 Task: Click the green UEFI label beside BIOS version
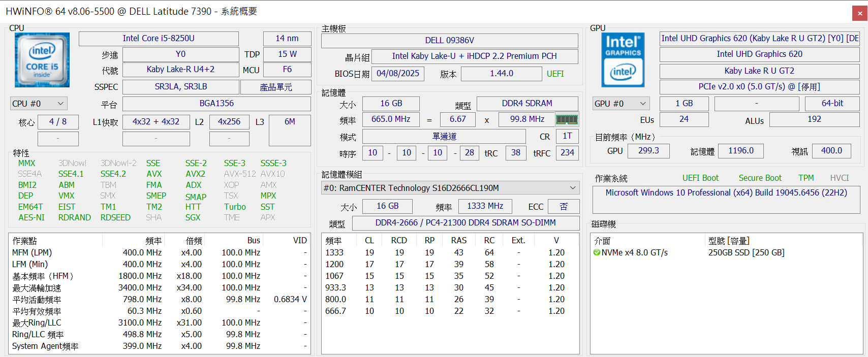(555, 74)
